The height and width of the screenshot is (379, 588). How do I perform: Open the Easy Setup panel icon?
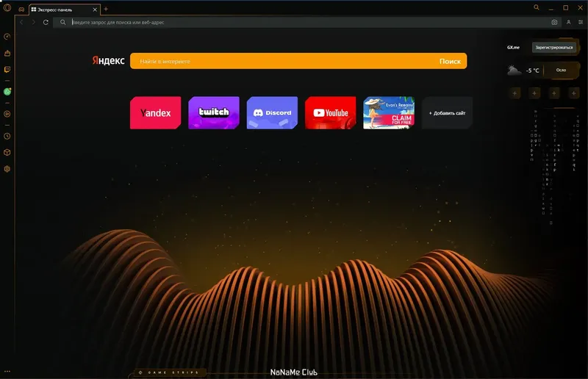[581, 22]
